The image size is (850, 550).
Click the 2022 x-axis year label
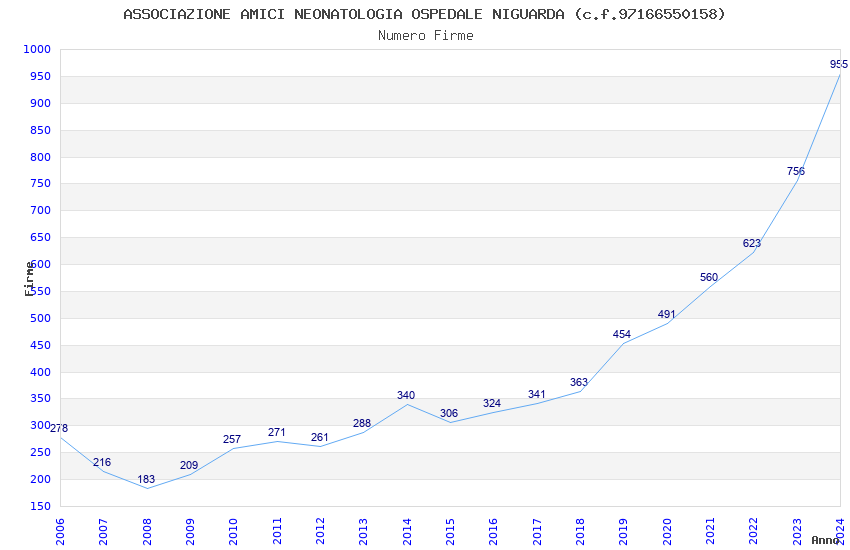(x=754, y=532)
